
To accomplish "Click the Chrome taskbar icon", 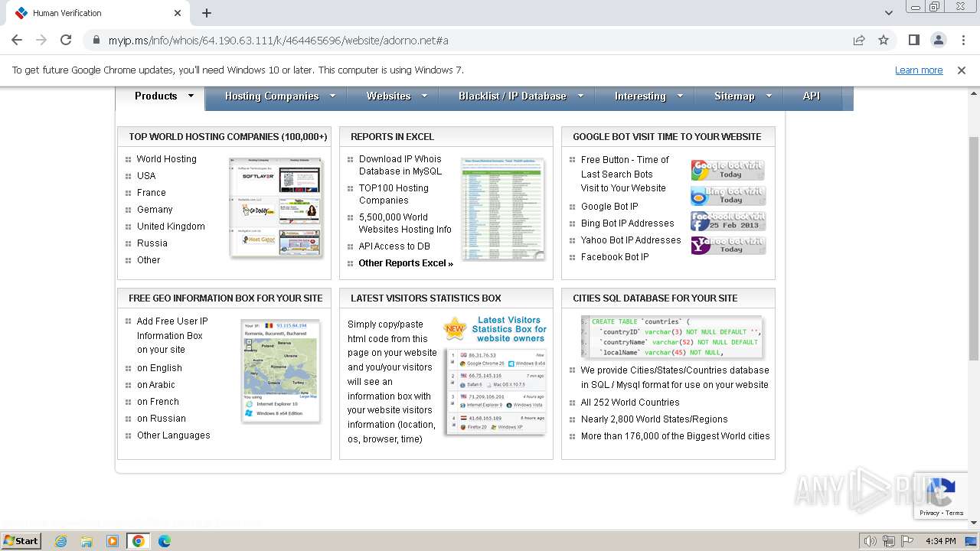I will pyautogui.click(x=139, y=541).
